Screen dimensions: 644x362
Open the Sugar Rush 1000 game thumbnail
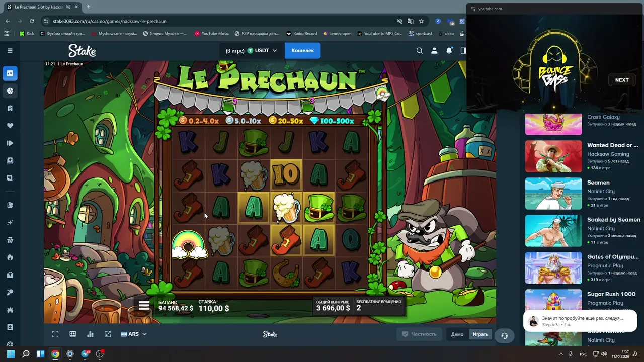click(553, 302)
